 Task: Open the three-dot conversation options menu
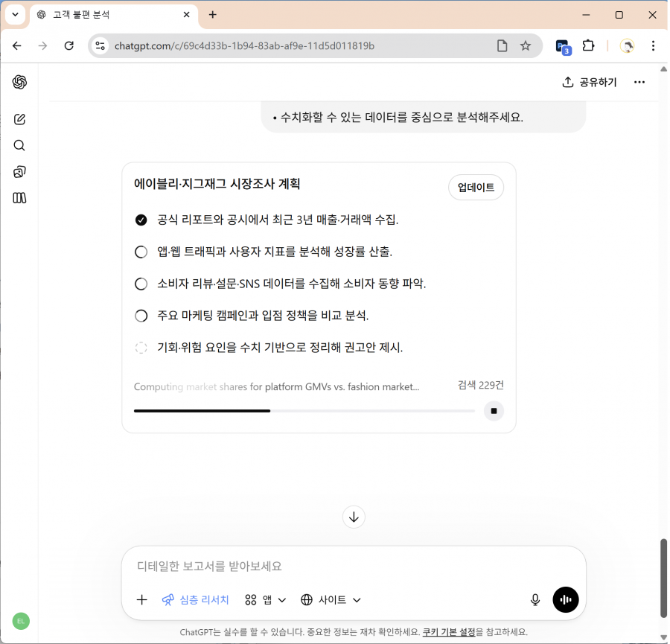tap(639, 82)
